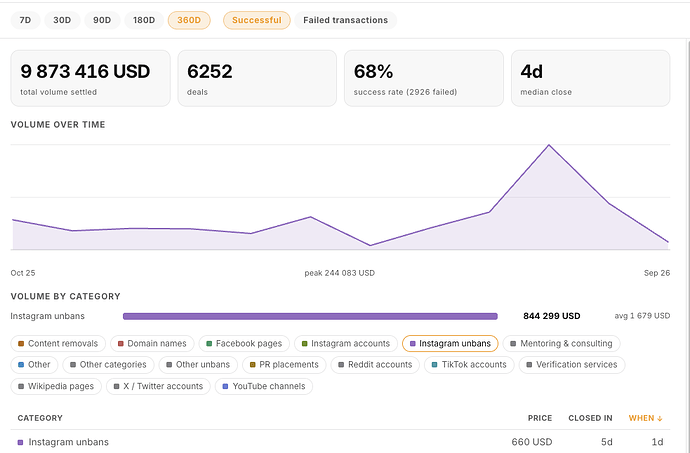This screenshot has width=690, height=453.
Task: Select the 90D time range
Action: click(x=102, y=20)
